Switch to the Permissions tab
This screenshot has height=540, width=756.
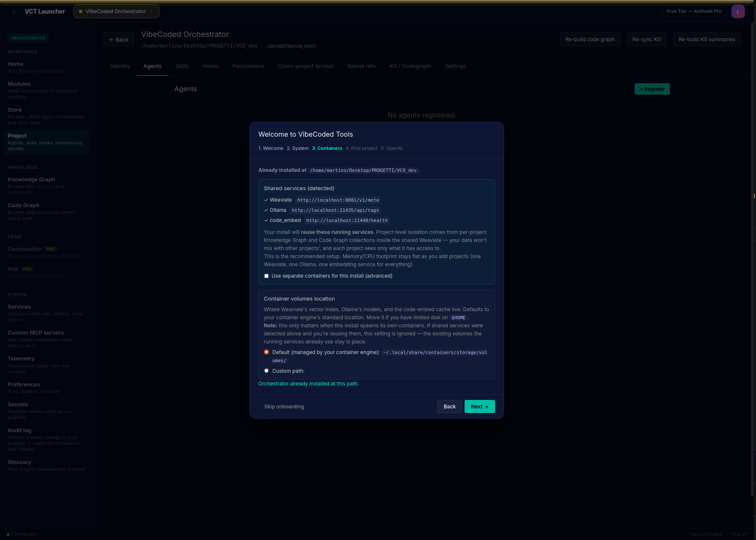[248, 66]
